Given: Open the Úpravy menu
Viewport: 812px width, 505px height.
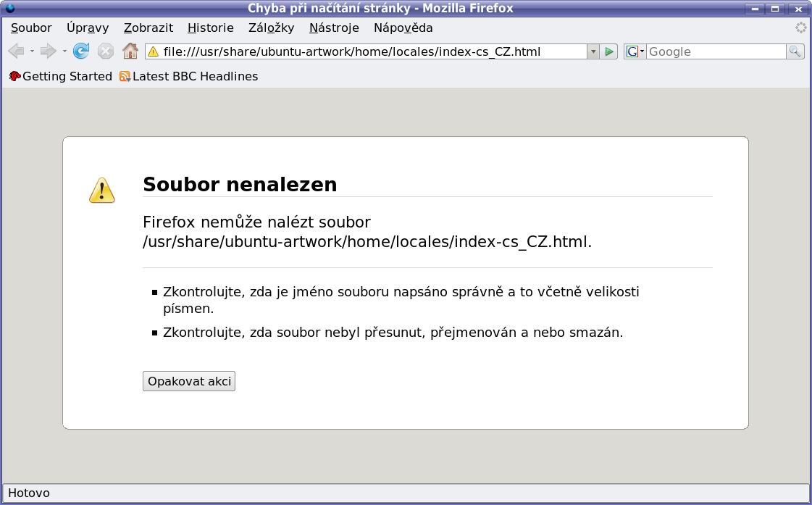Looking at the screenshot, I should point(88,28).
